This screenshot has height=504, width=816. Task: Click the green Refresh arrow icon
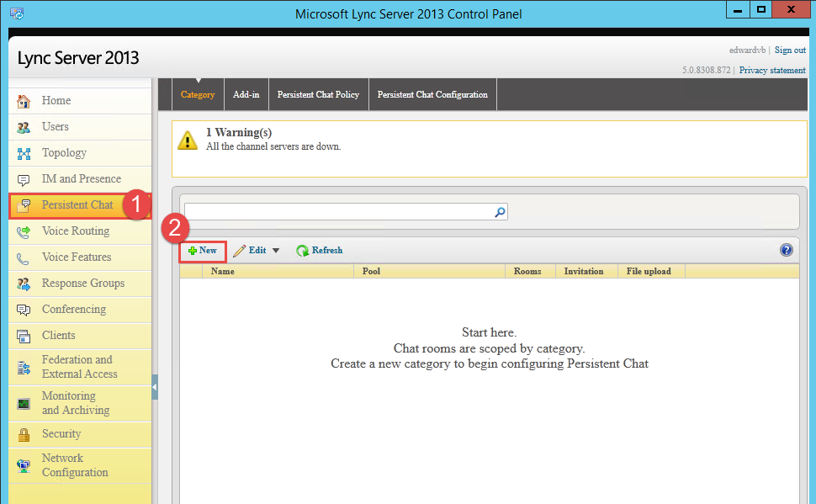(x=302, y=251)
